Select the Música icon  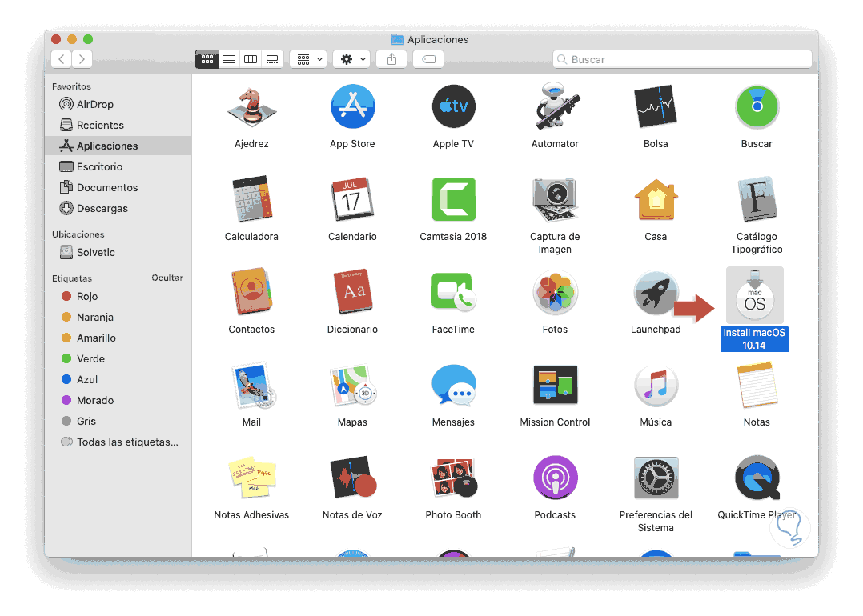[x=656, y=385]
